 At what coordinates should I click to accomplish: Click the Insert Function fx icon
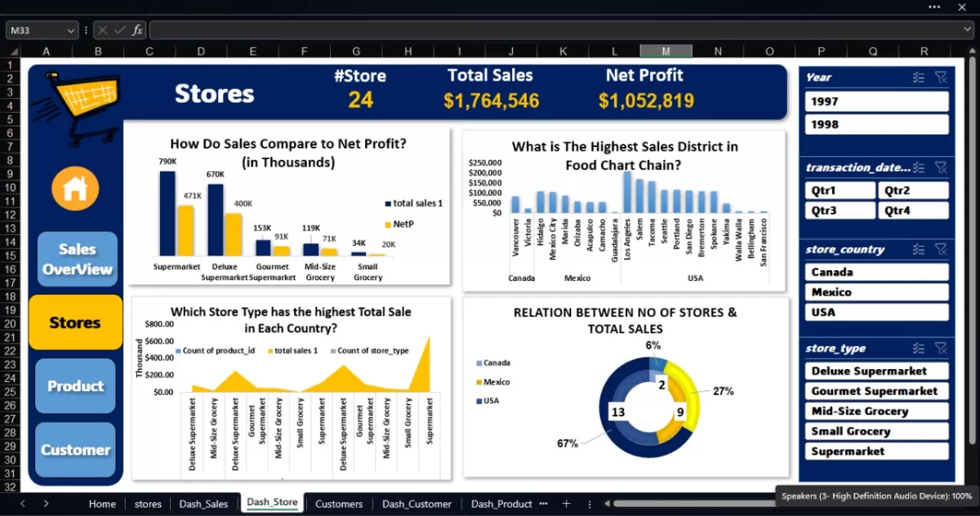(137, 30)
